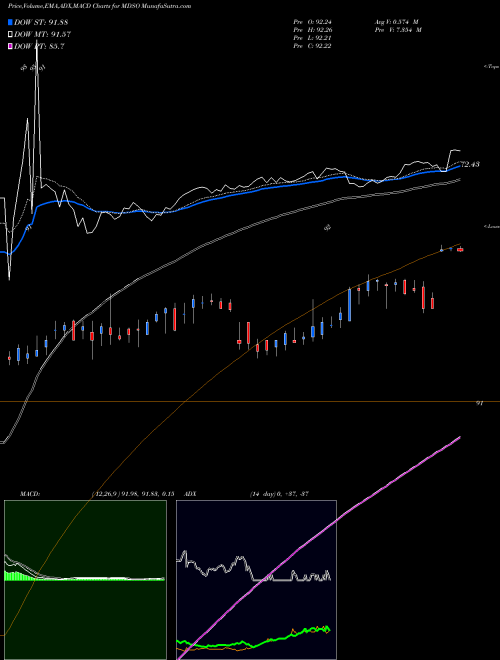
Task: Click the latest red candlestick at the far right
Action: (x=460, y=250)
